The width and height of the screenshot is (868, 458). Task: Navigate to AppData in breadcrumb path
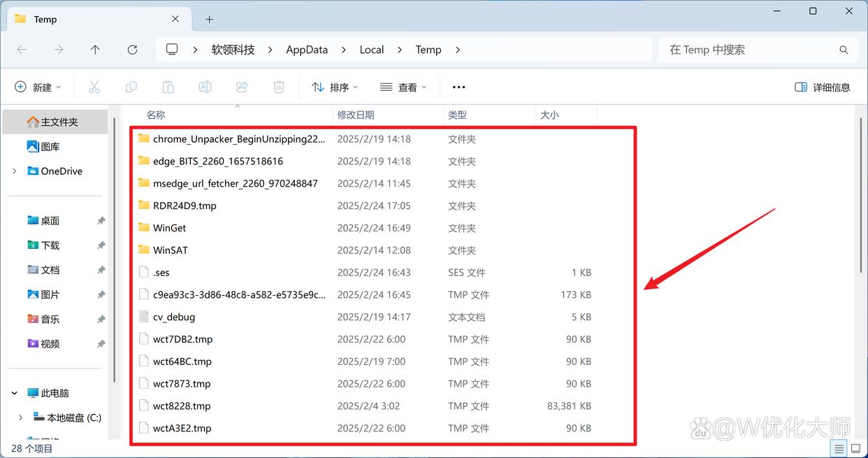(x=307, y=50)
